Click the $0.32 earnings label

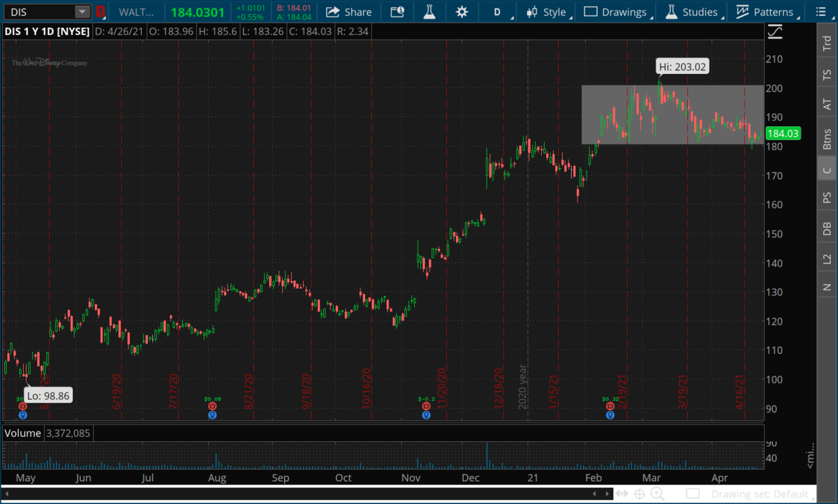pyautogui.click(x=610, y=399)
